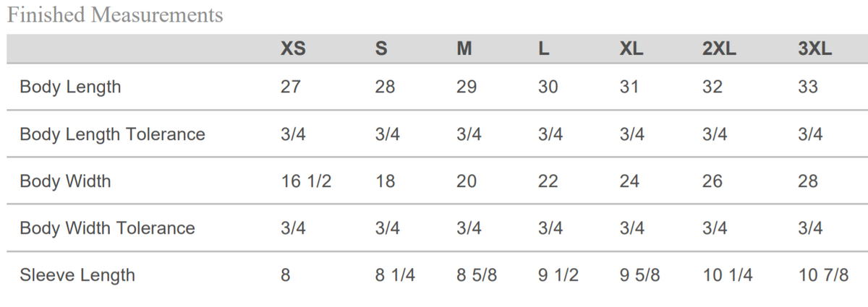The width and height of the screenshot is (868, 307).
Task: Click the Body Width value 24
Action: (x=629, y=181)
